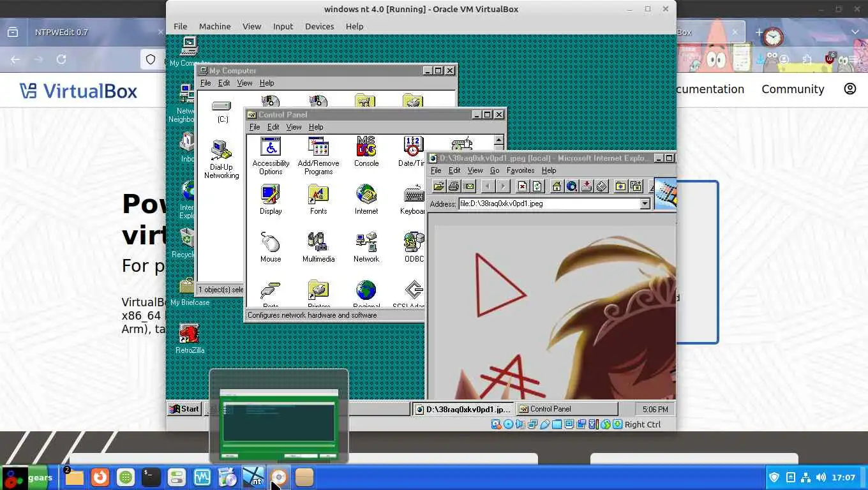Image resolution: width=868 pixels, height=490 pixels.
Task: Open the Network applet icon
Action: pyautogui.click(x=366, y=248)
